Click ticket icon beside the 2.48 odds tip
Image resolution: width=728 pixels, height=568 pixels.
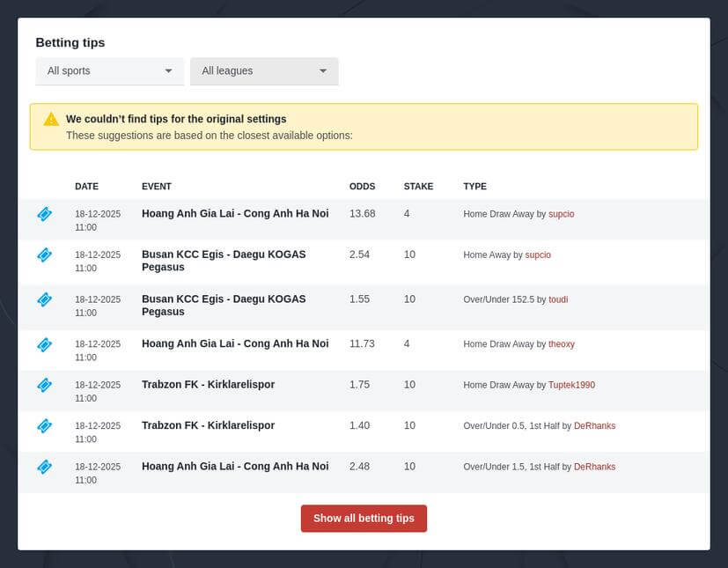pyautogui.click(x=44, y=467)
